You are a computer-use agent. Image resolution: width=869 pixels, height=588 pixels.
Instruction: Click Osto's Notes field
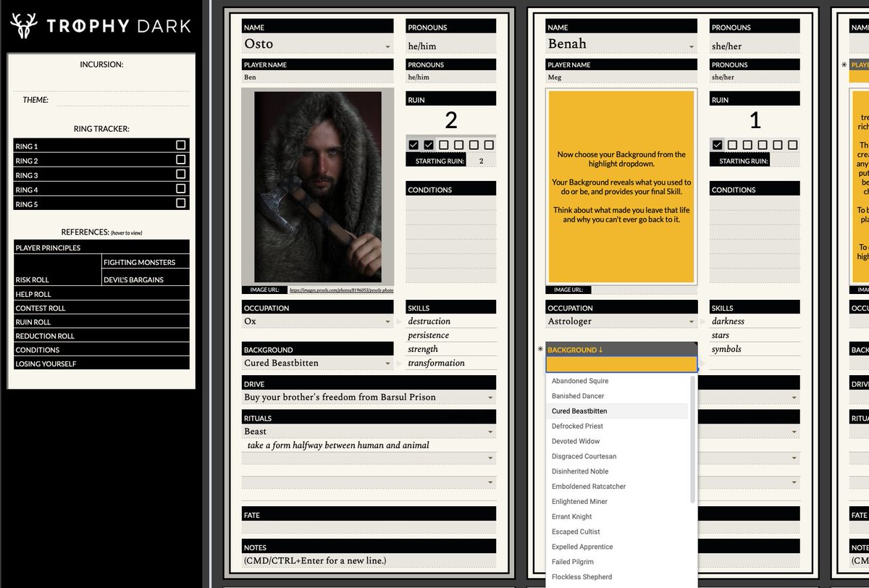click(x=370, y=560)
